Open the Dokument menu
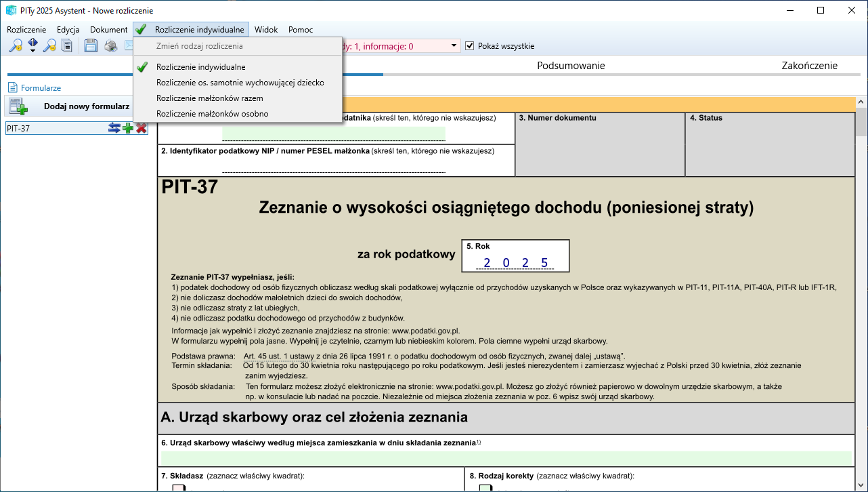The width and height of the screenshot is (868, 492). click(x=108, y=30)
